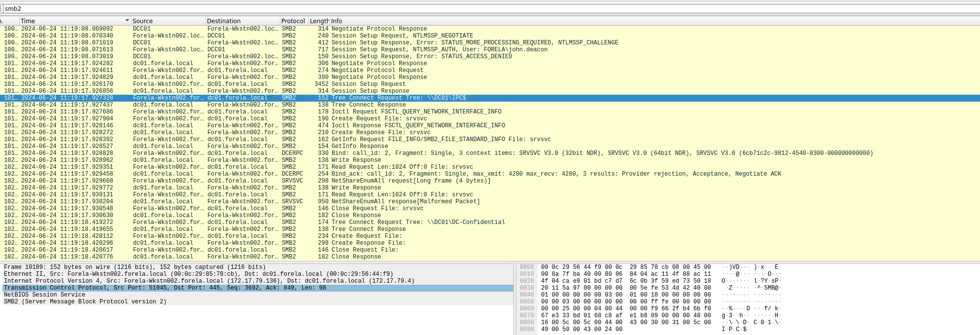Image resolution: width=980 pixels, height=335 pixels.
Task: Select Tree Connect Response at 11:19:18.419655
Action: coord(490,229)
